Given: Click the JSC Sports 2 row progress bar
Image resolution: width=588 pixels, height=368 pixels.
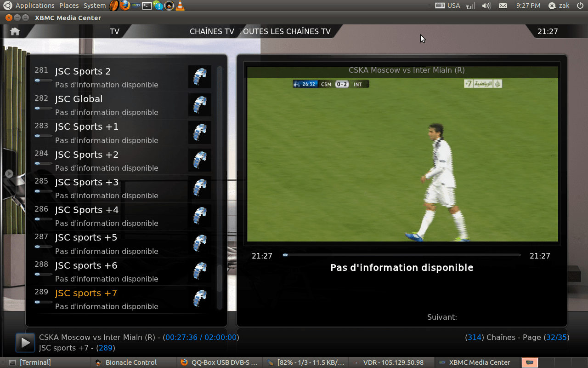Looking at the screenshot, I should (x=44, y=80).
